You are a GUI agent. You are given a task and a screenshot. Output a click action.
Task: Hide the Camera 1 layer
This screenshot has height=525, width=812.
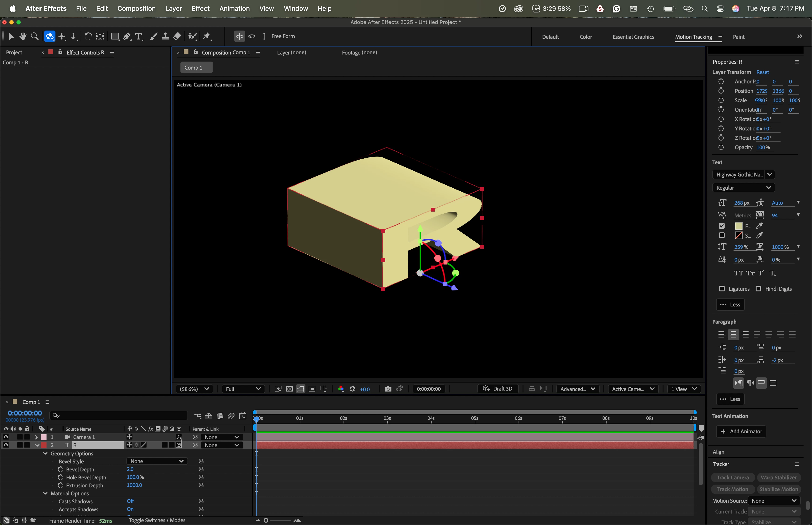(x=6, y=437)
